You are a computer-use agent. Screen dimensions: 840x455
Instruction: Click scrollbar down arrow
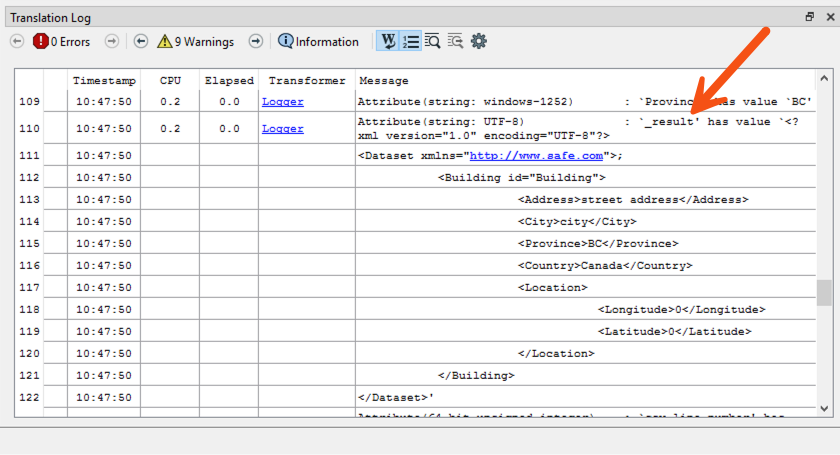pyautogui.click(x=824, y=408)
